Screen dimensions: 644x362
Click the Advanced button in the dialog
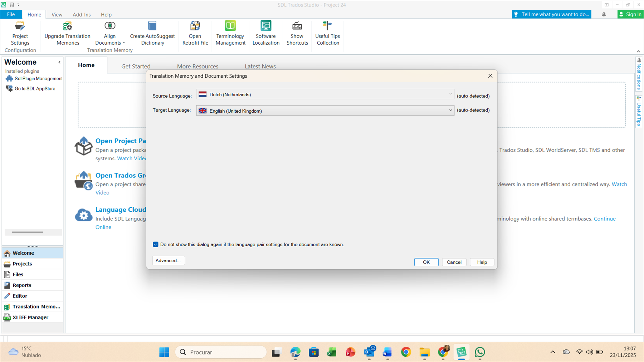coord(168,260)
